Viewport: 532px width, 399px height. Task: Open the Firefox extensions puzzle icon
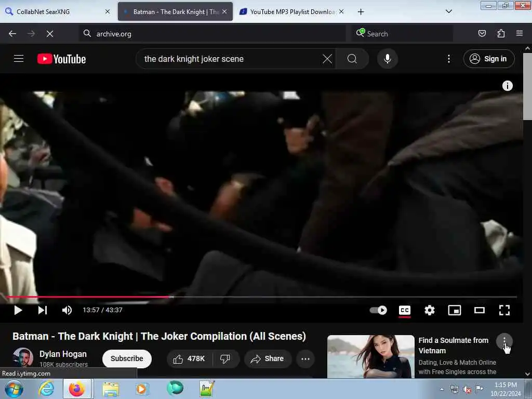(501, 34)
